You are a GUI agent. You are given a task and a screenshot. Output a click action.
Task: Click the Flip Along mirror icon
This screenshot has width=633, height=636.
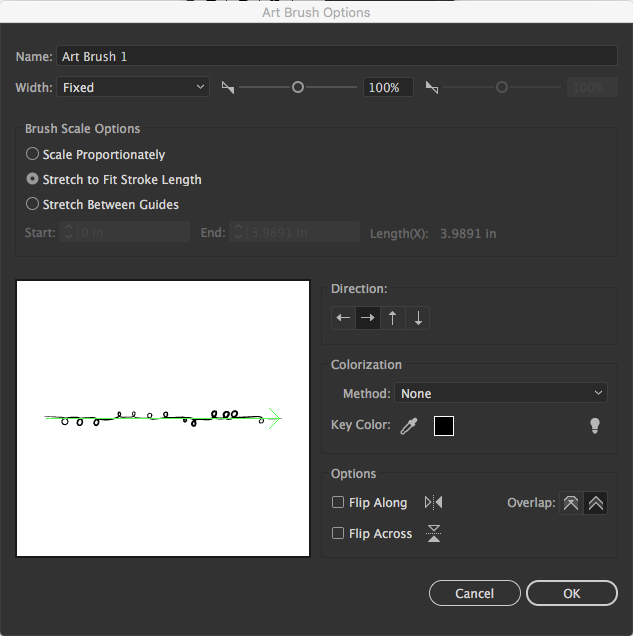click(x=433, y=502)
